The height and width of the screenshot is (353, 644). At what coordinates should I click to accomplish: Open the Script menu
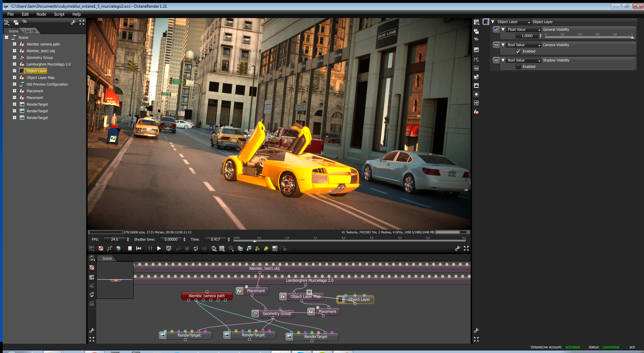pos(59,14)
